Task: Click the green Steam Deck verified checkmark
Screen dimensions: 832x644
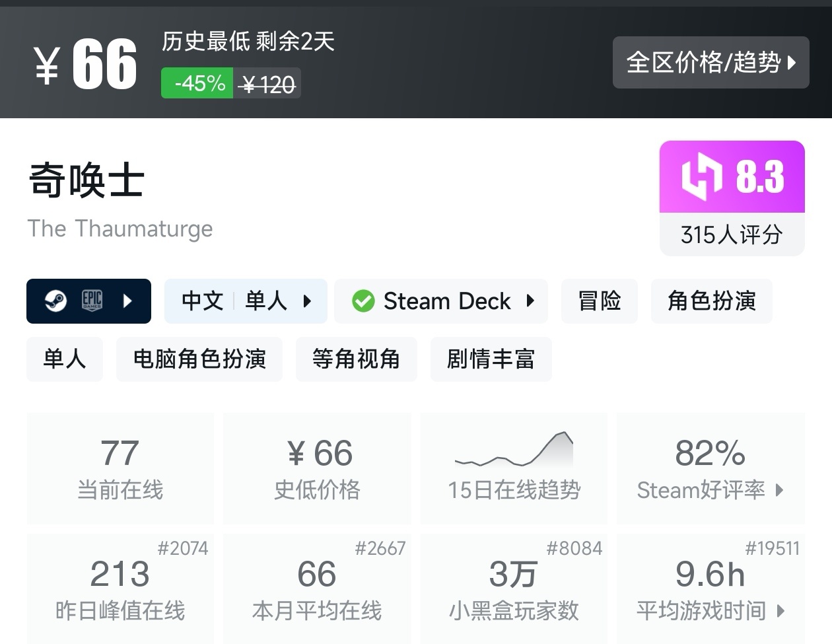Action: point(363,301)
